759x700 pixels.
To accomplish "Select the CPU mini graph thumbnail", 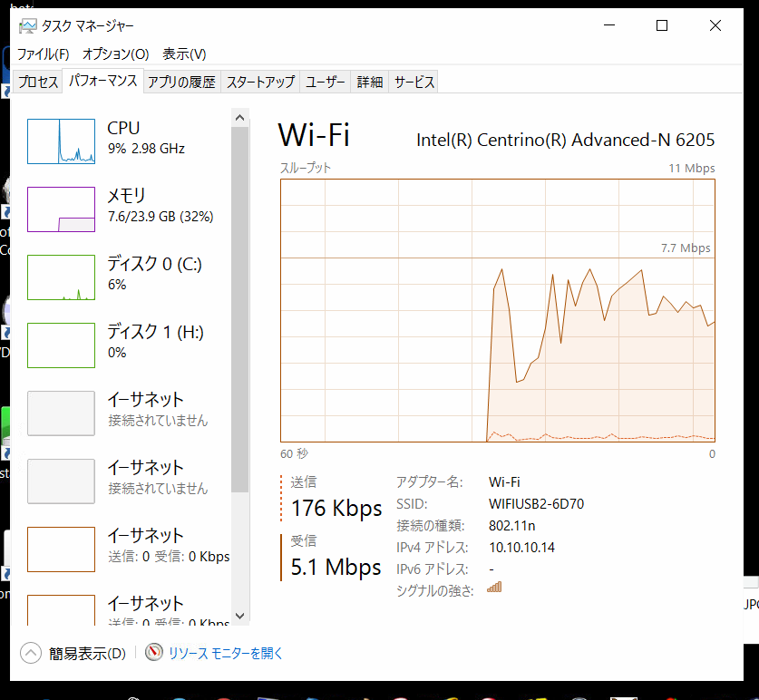I will tap(61, 141).
